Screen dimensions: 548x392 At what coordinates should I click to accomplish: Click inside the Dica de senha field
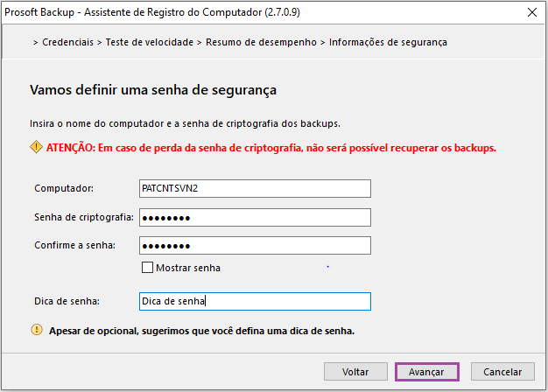(255, 302)
